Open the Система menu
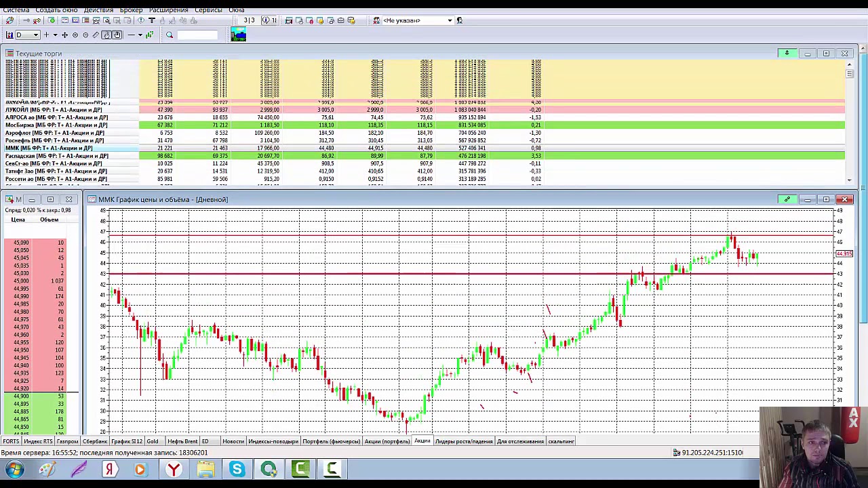Viewport: 868px width, 488px height. point(16,9)
